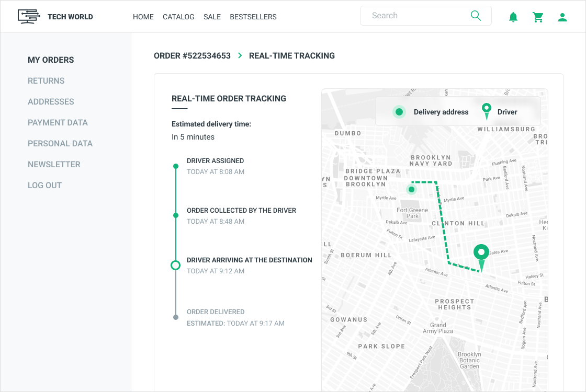This screenshot has width=586, height=392.
Task: Open the shopping cart
Action: pyautogui.click(x=538, y=17)
